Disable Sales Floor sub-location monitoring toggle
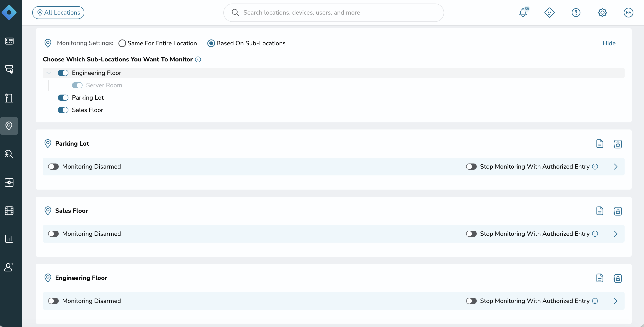 (63, 110)
